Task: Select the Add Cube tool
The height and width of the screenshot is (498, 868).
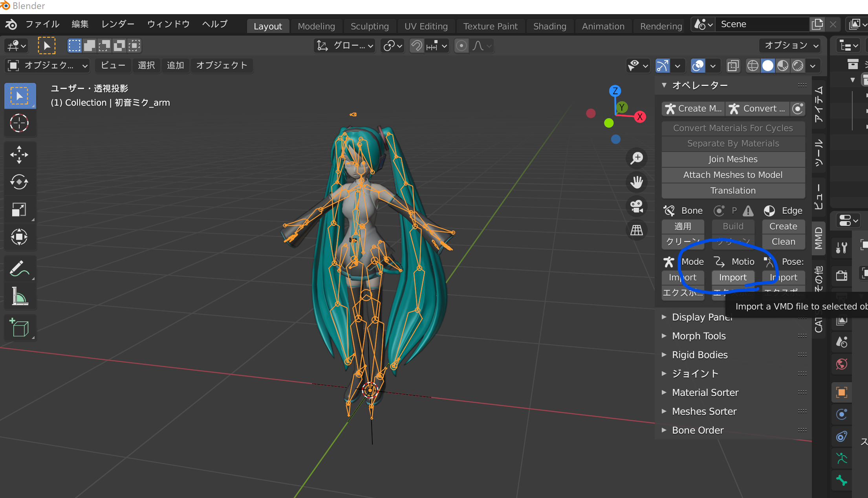Action: [x=20, y=328]
